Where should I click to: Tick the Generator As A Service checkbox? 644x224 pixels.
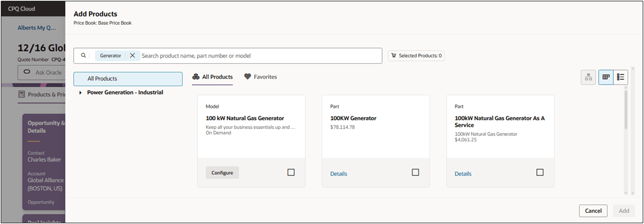(540, 172)
